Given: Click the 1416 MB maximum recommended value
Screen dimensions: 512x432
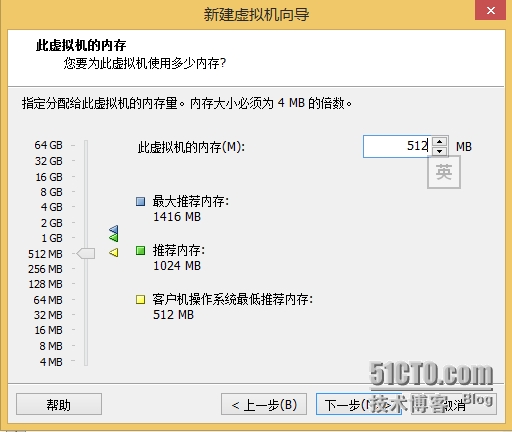Looking at the screenshot, I should pos(177,217).
